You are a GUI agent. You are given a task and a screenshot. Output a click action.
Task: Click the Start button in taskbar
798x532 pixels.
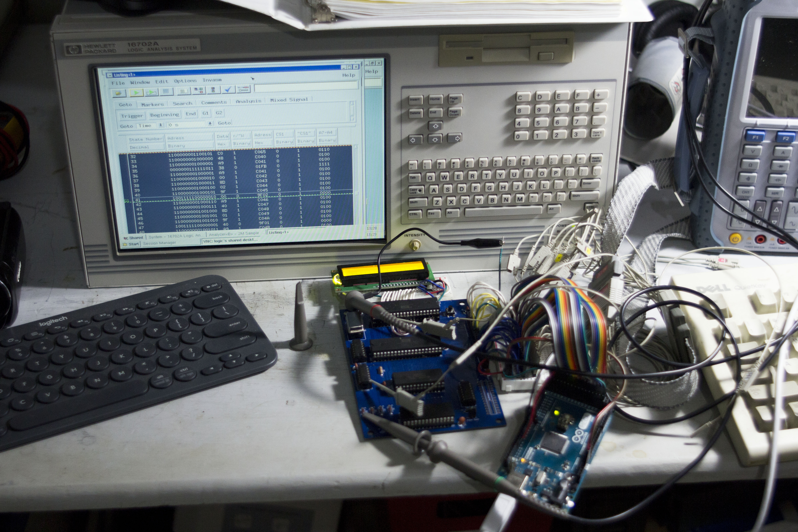132,244
